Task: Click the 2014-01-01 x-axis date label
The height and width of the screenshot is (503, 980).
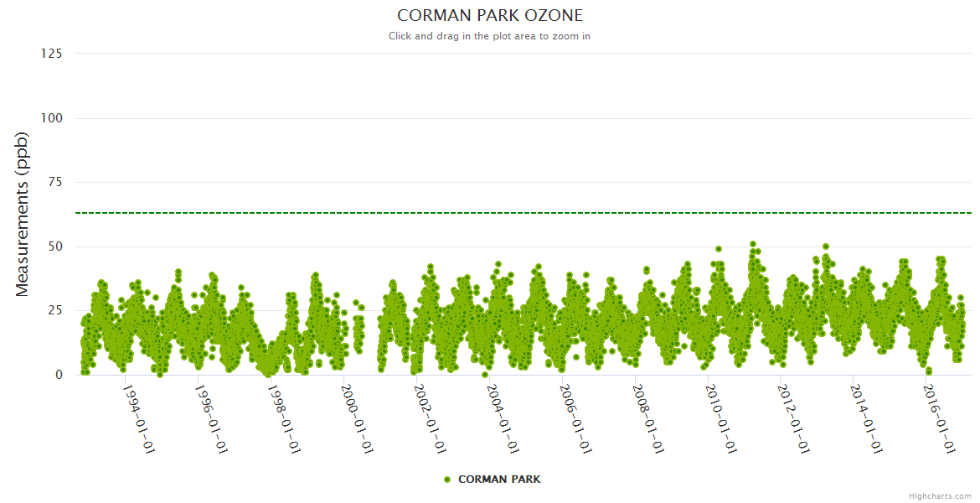Action: coord(867,418)
